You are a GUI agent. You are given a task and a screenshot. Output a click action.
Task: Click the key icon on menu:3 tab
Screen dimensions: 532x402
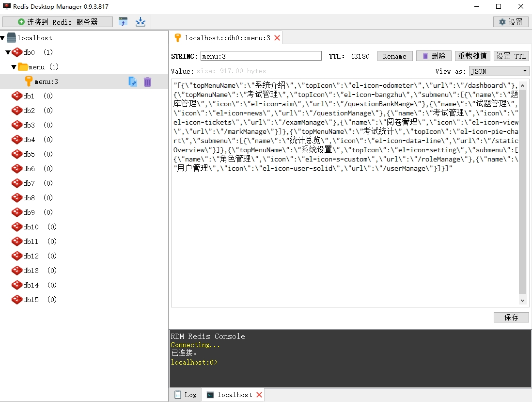[177, 38]
